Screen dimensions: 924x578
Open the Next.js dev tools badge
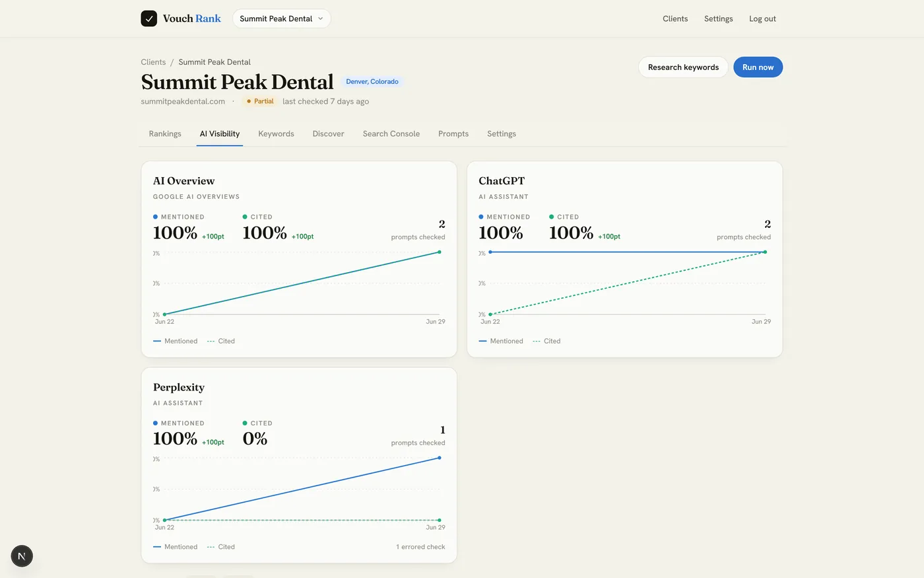pyautogui.click(x=22, y=556)
